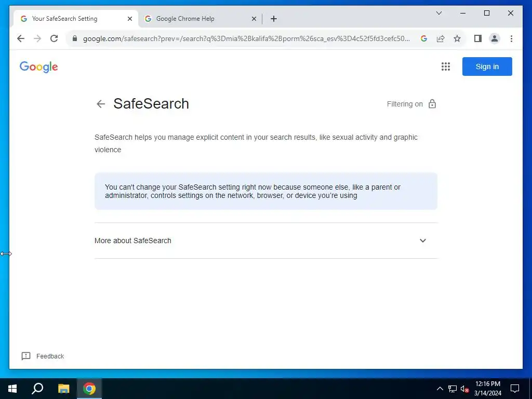532x399 pixels.
Task: Open a new tab with the plus button
Action: (x=274, y=19)
